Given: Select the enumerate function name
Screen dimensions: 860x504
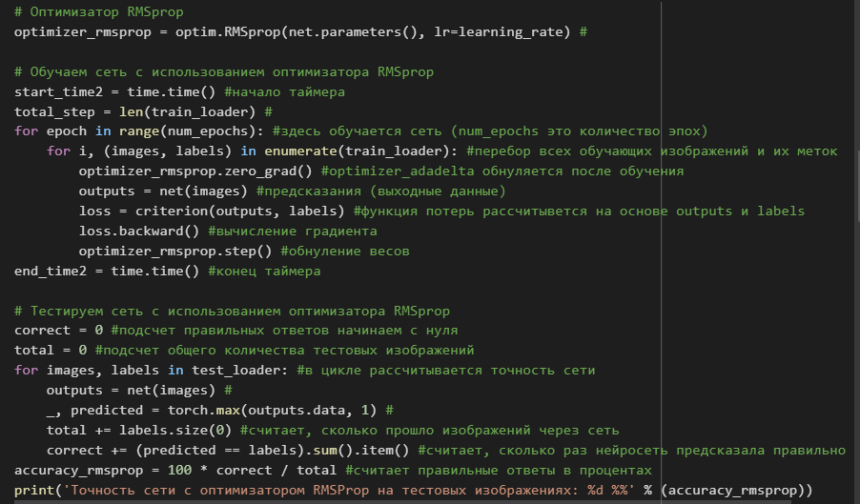Looking at the screenshot, I should [300, 151].
